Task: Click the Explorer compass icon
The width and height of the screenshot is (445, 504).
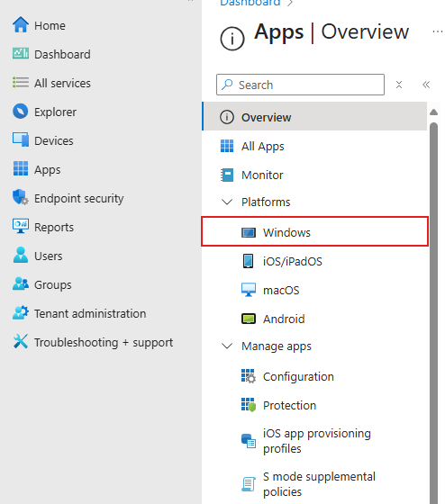Action: click(x=21, y=112)
